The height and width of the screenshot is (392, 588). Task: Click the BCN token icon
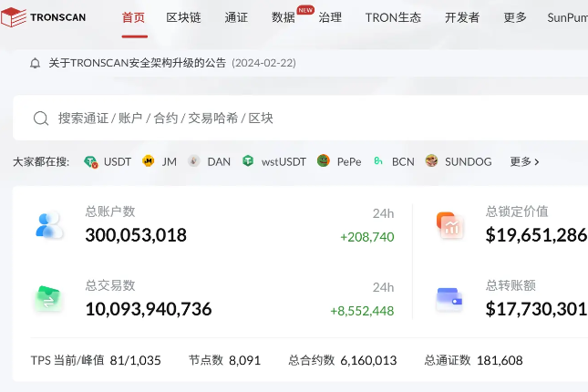tap(378, 161)
